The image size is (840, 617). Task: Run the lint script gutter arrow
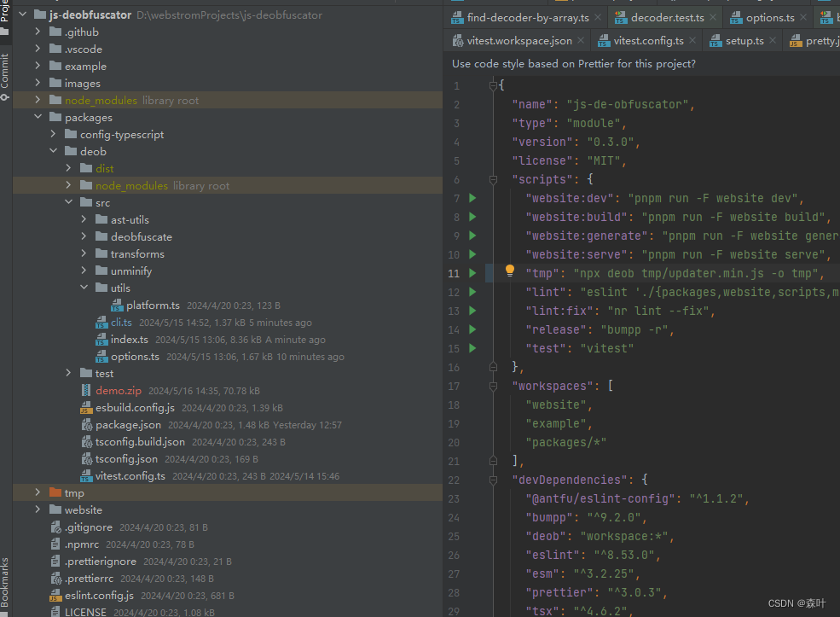click(472, 292)
